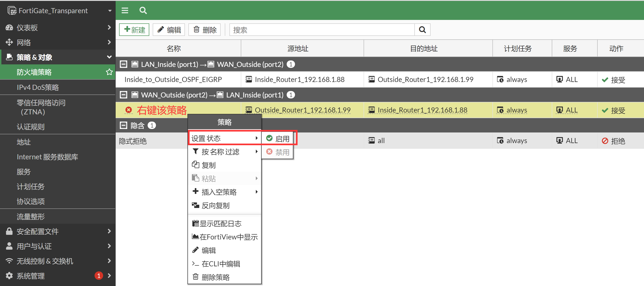Open Show Matching Logs menu entry
Viewport: 644px width, 286px height.
pyautogui.click(x=220, y=223)
